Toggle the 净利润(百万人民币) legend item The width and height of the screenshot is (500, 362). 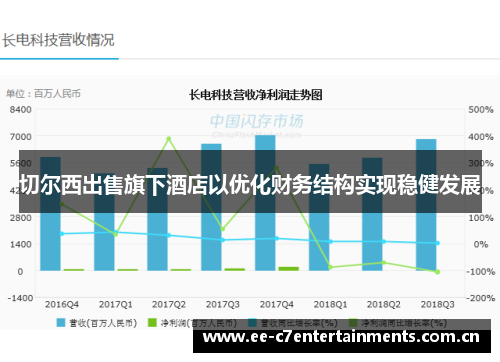(x=192, y=323)
